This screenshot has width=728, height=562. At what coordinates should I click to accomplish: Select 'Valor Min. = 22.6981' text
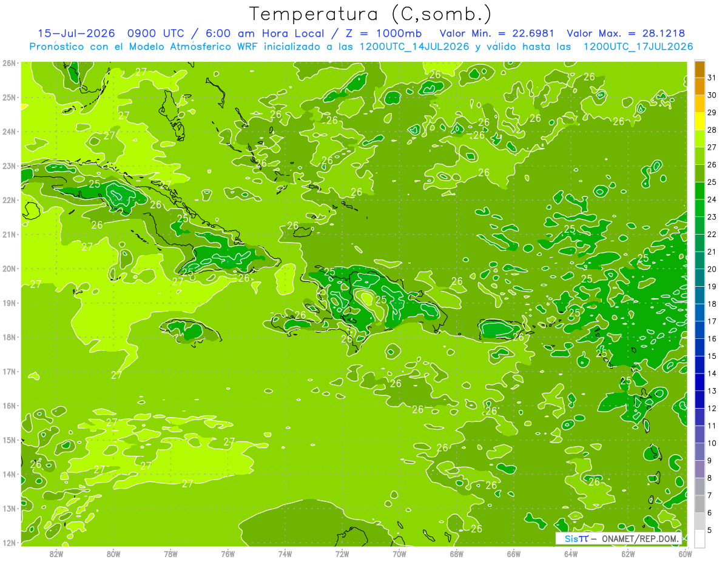(x=496, y=33)
